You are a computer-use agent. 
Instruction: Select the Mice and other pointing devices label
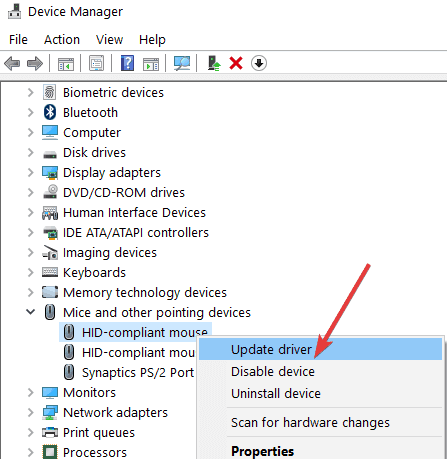157,313
